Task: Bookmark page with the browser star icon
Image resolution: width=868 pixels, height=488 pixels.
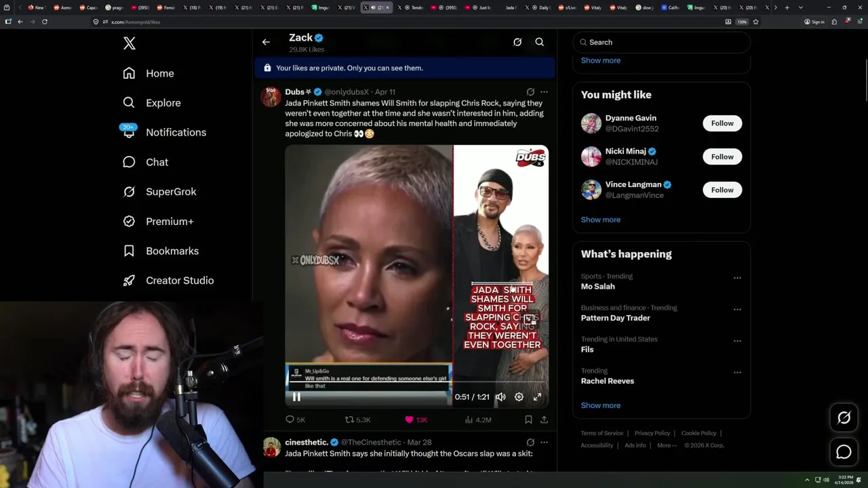Action: pos(755,22)
